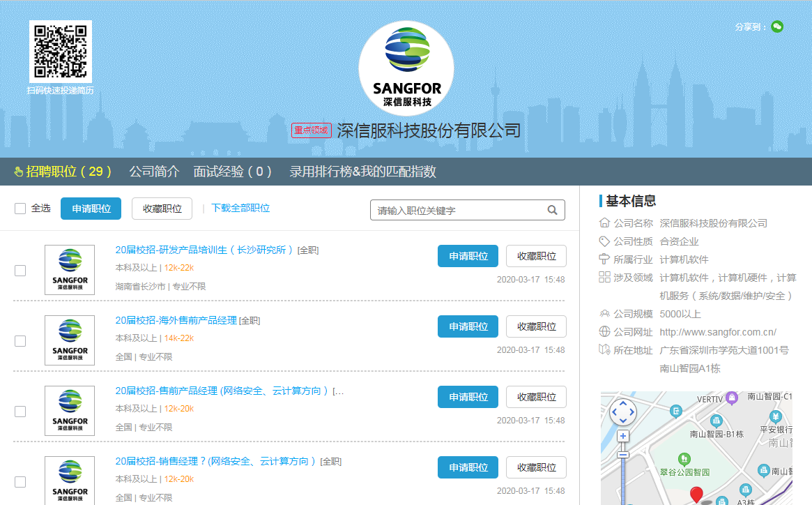This screenshot has width=812, height=505.
Task: Click the WeChat share icon
Action: [777, 27]
